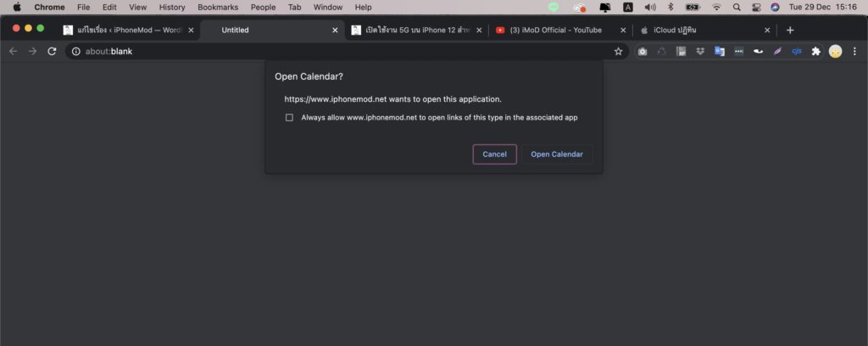Click the bookmark star icon
This screenshot has height=346, width=868.
(619, 51)
